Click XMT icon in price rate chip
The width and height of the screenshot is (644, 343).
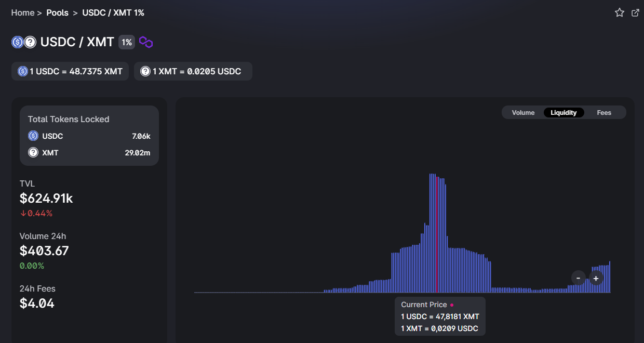pos(145,71)
